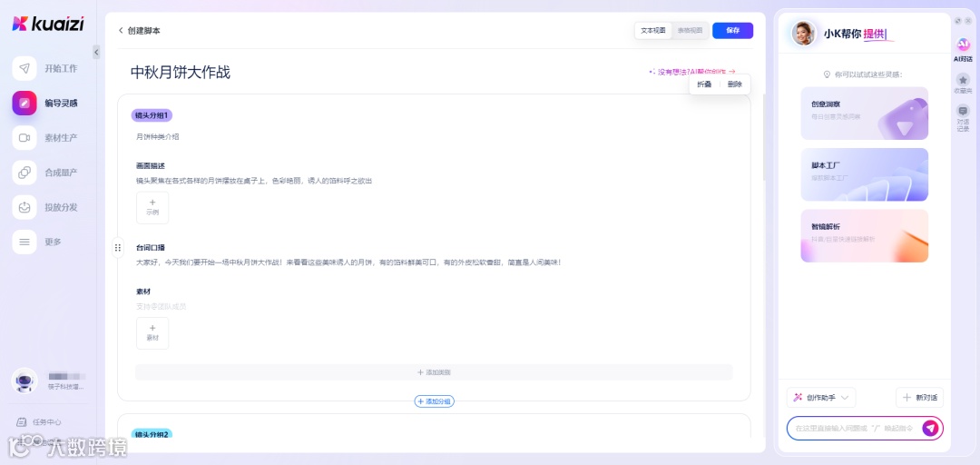Send the message with the paper-plane icon
This screenshot has width=980, height=465.
click(931, 428)
